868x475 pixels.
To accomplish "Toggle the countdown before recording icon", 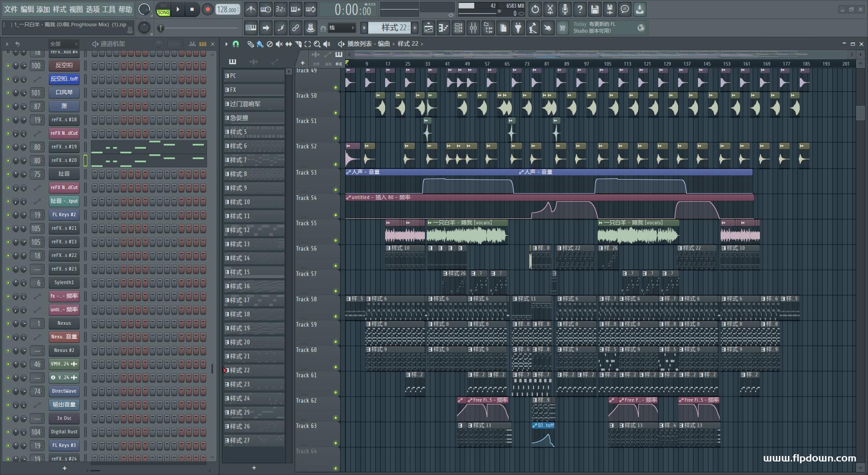I will 280,9.
